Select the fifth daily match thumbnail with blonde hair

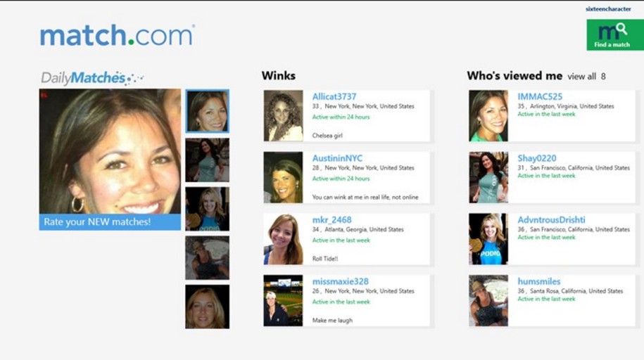coord(207,307)
